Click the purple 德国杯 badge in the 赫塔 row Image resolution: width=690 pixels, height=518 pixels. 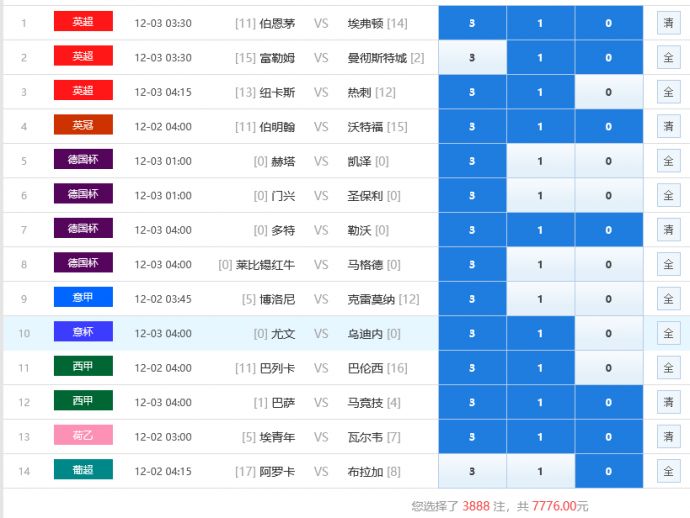(x=83, y=160)
